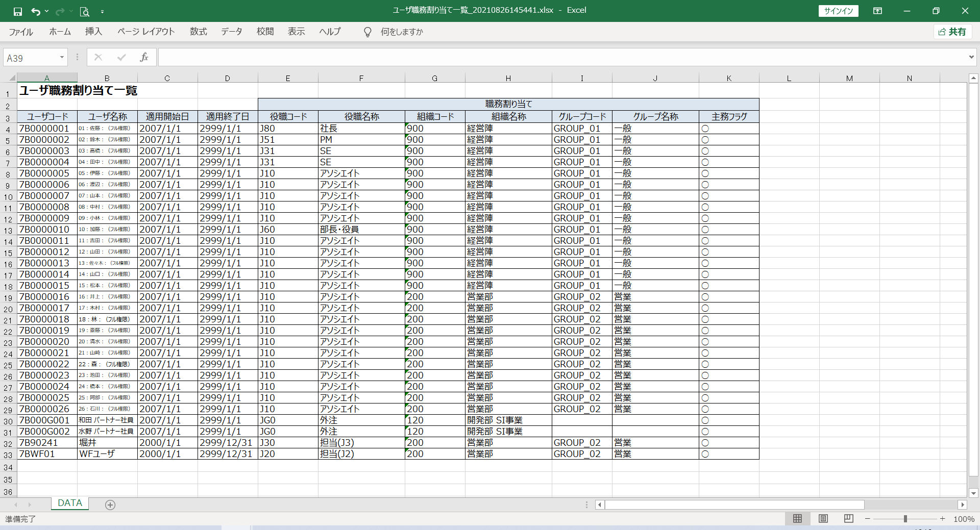
Task: Click the 何をしますか search field
Action: (402, 32)
